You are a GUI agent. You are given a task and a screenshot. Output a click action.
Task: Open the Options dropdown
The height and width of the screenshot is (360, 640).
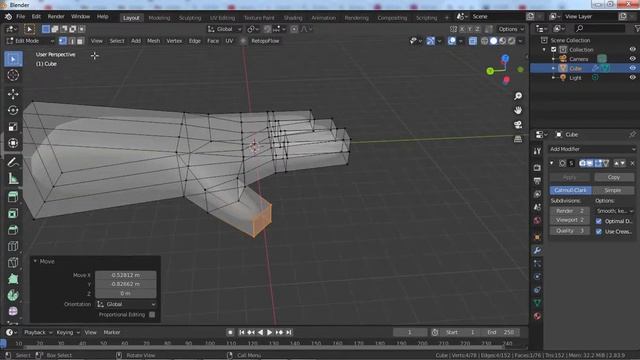tap(511, 29)
